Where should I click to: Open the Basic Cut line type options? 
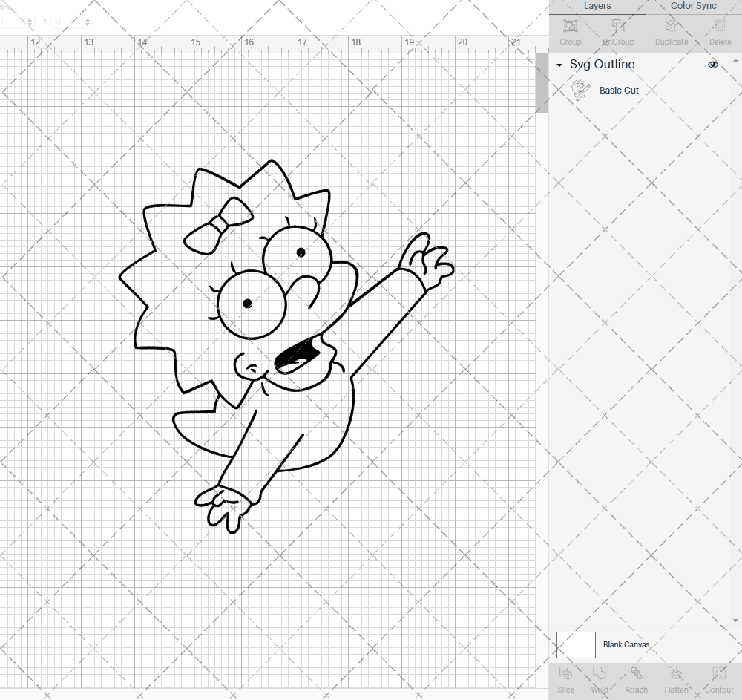[620, 90]
